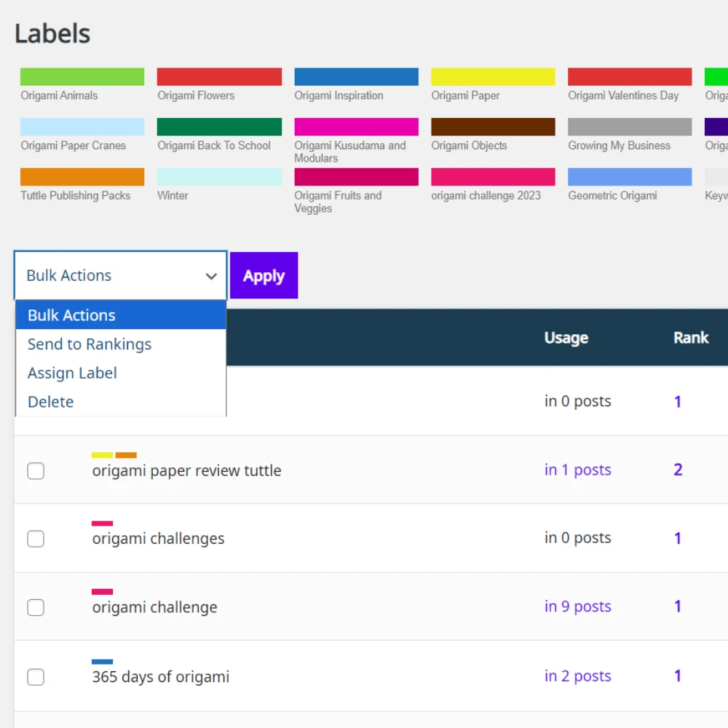Choose the blue Origami Inspiration label

tap(356, 77)
